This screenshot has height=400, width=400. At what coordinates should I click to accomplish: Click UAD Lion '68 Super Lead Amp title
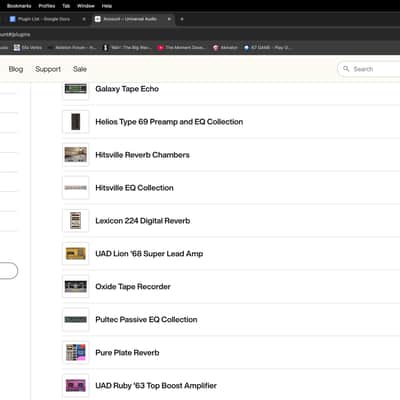[x=149, y=254]
